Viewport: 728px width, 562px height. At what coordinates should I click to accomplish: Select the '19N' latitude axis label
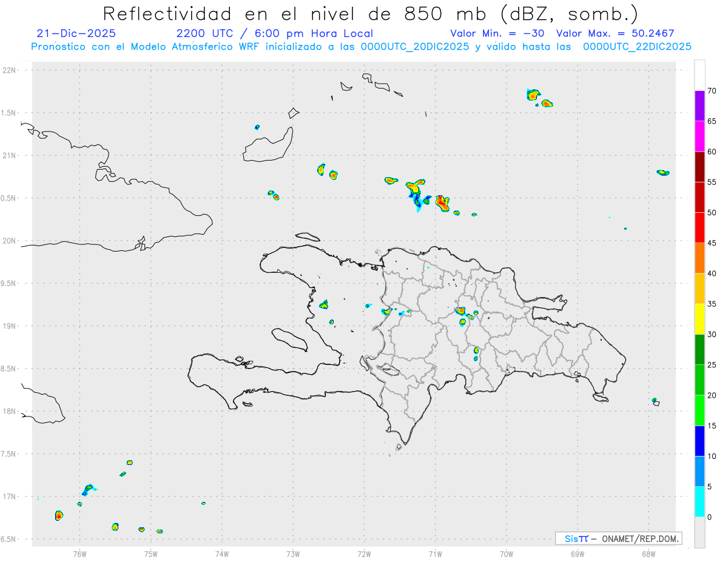(x=10, y=326)
